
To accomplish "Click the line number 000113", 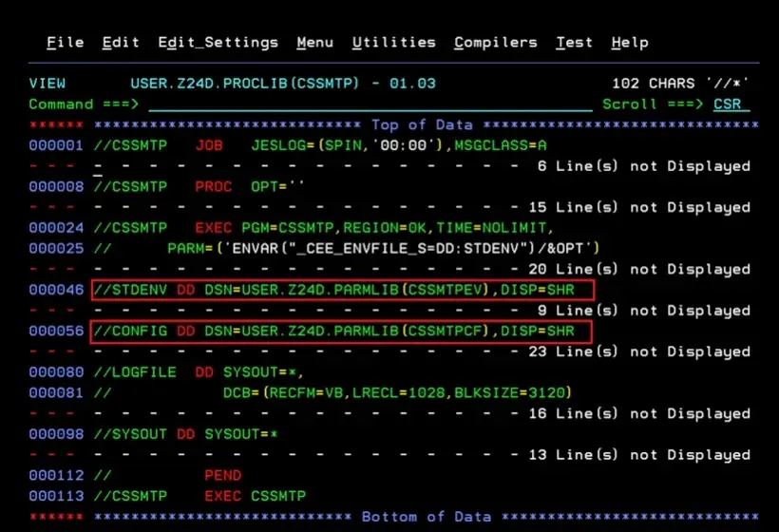I will [56, 496].
